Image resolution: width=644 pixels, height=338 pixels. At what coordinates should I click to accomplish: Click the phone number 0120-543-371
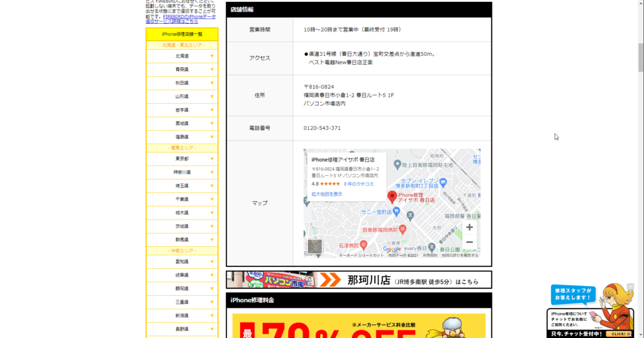point(322,128)
